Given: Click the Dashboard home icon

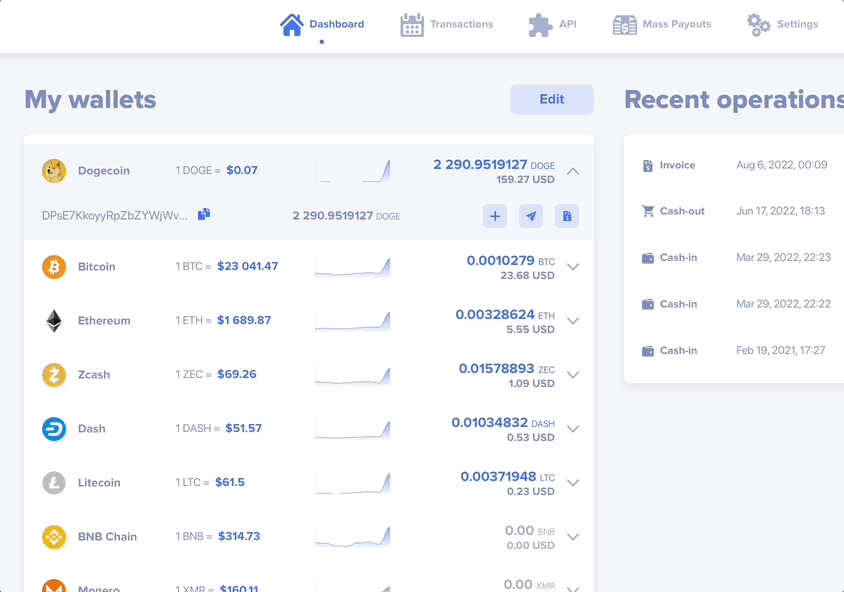Looking at the screenshot, I should tap(292, 25).
